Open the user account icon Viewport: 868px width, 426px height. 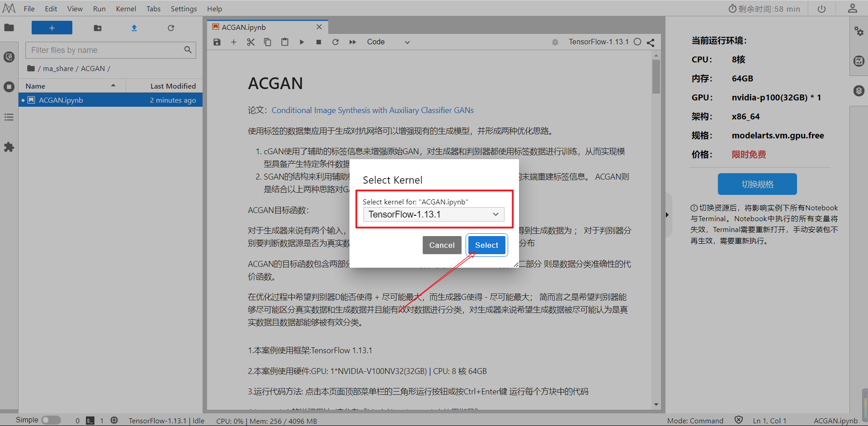point(853,9)
